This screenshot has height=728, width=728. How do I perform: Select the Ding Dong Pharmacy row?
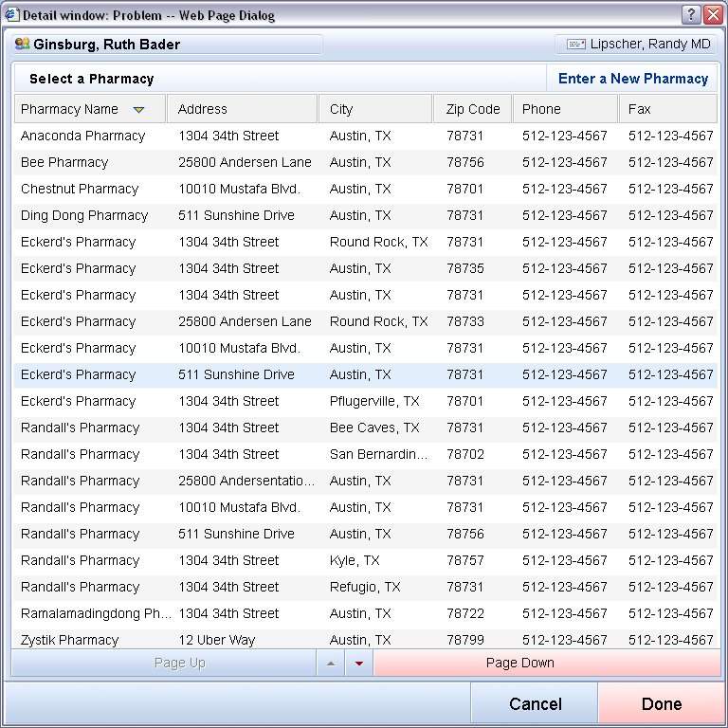[x=365, y=215]
